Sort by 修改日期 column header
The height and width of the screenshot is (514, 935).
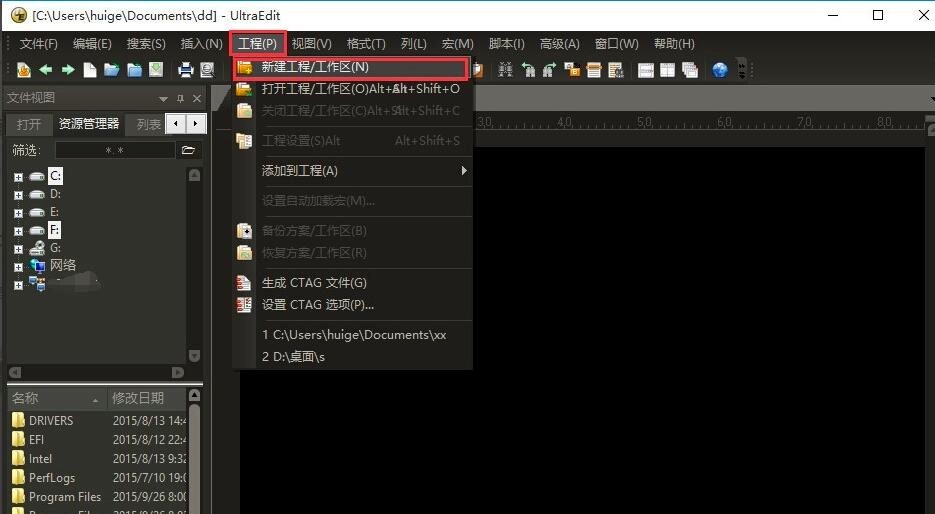click(x=146, y=398)
